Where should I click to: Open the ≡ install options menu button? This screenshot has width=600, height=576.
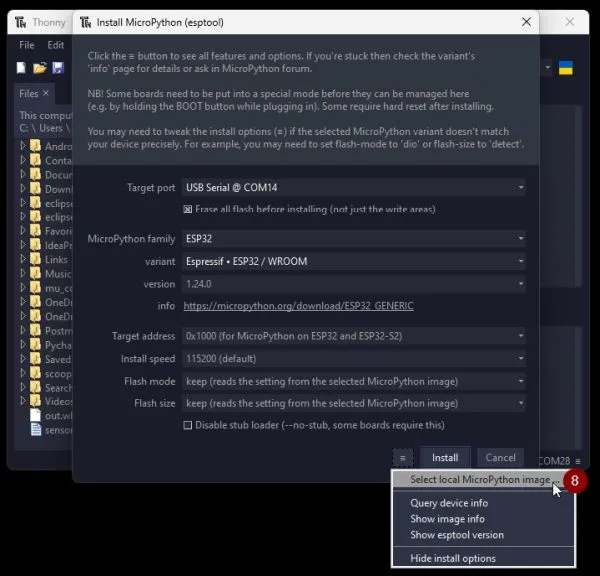[x=402, y=457]
